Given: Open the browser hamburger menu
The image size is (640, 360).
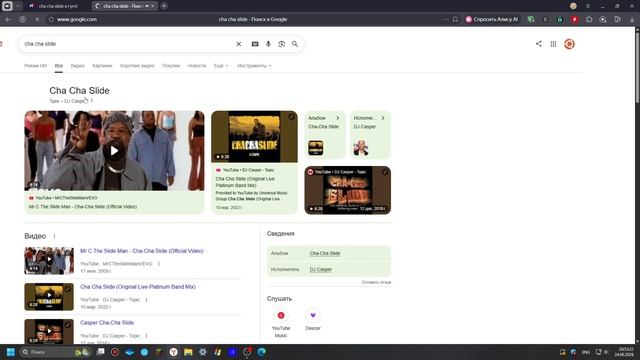Looking at the screenshot, I should 588,6.
